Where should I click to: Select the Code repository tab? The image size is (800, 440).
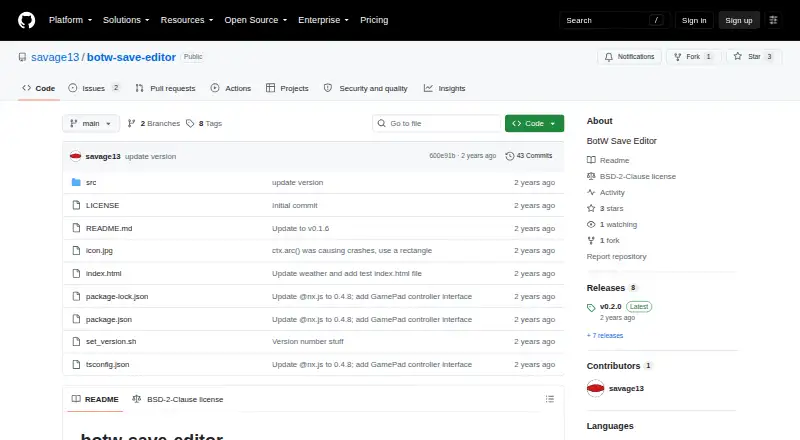(38, 88)
